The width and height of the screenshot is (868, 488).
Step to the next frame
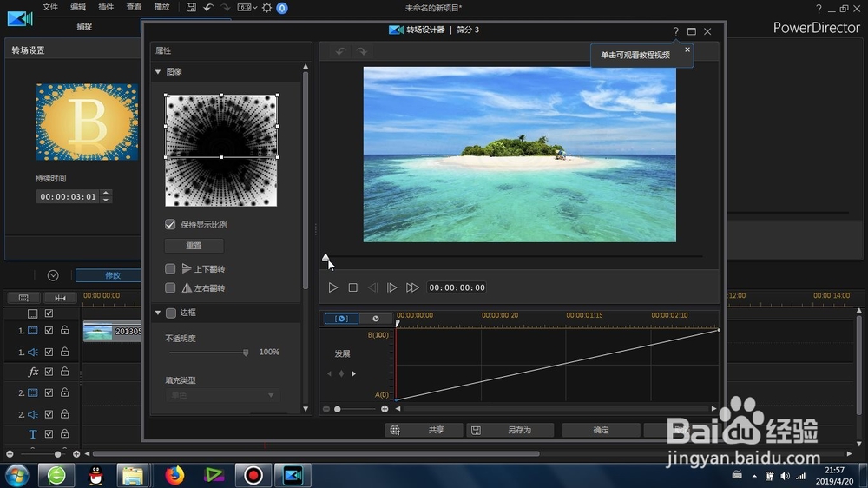tap(392, 287)
